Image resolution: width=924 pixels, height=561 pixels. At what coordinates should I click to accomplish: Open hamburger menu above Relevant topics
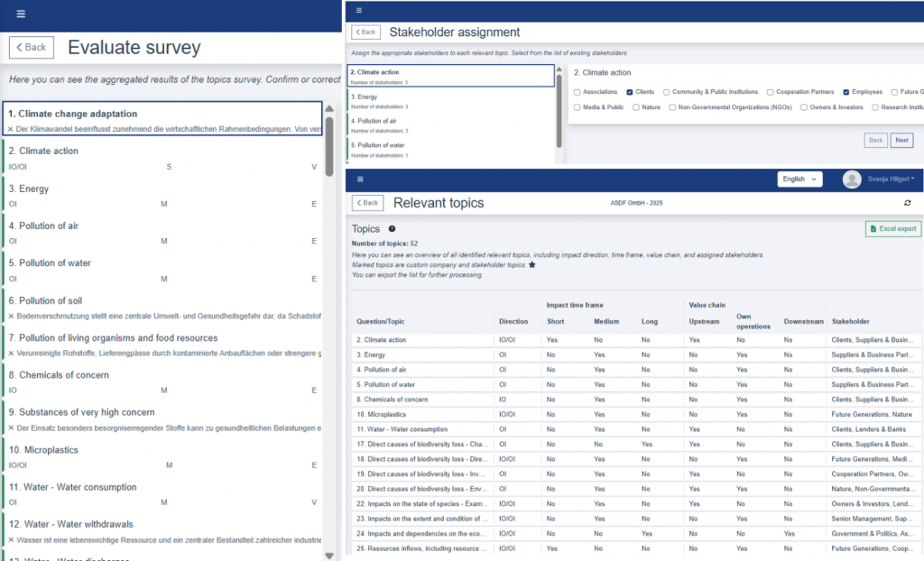(x=360, y=179)
